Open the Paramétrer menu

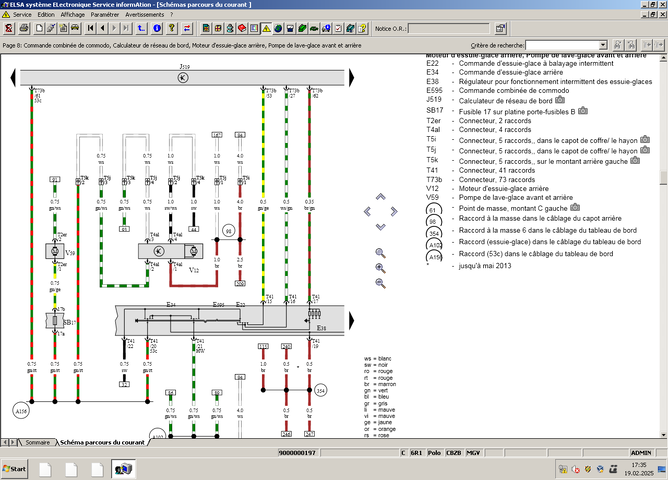click(105, 15)
